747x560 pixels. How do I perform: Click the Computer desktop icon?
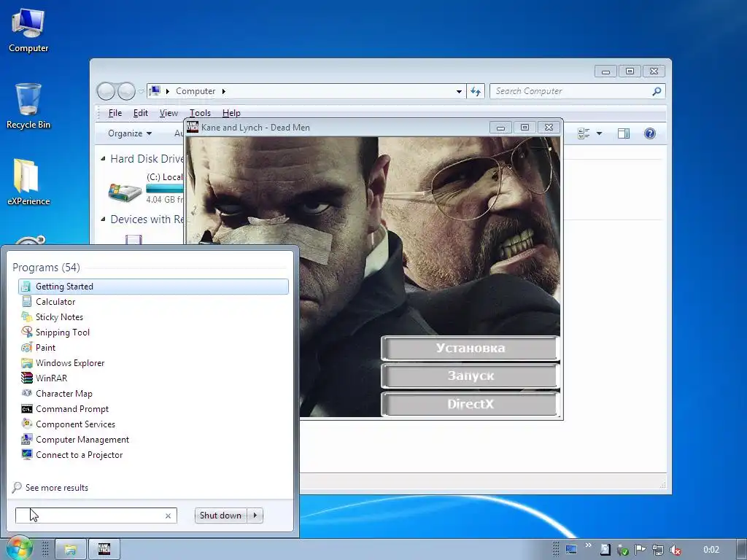tap(28, 31)
